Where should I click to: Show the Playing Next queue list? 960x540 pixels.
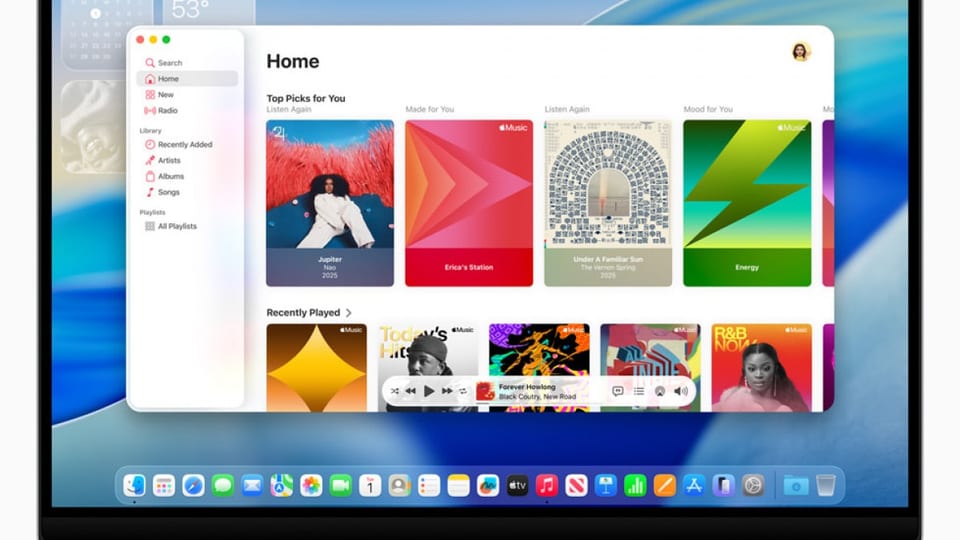639,391
